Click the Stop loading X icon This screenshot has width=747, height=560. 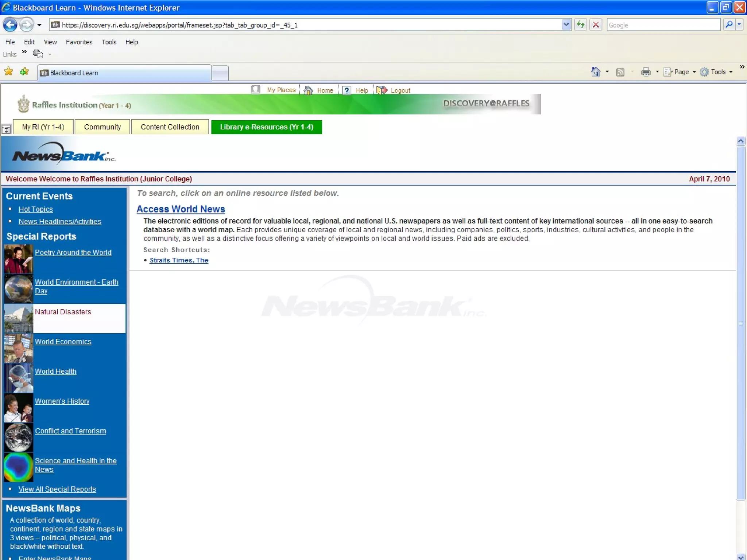(596, 25)
